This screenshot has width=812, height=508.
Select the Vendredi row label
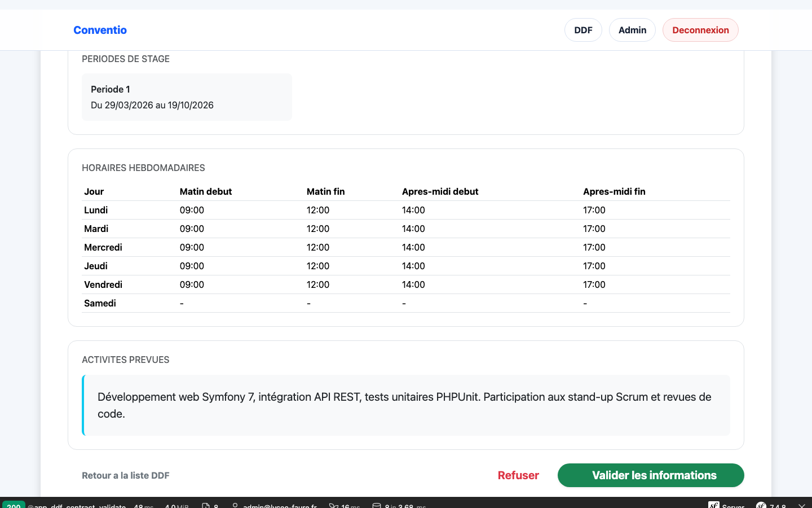(103, 284)
